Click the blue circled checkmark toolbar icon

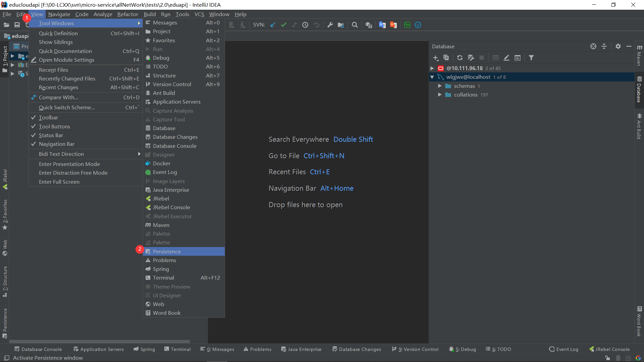[x=418, y=25]
